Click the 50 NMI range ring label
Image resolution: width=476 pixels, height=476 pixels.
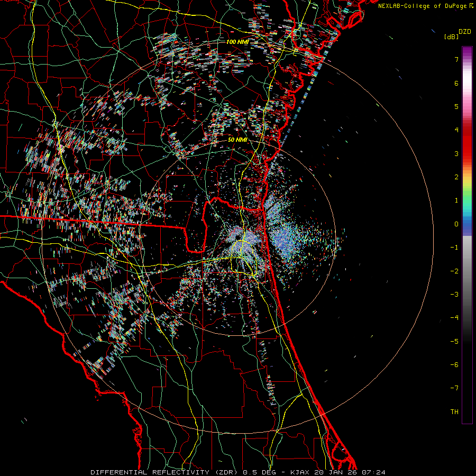click(237, 140)
